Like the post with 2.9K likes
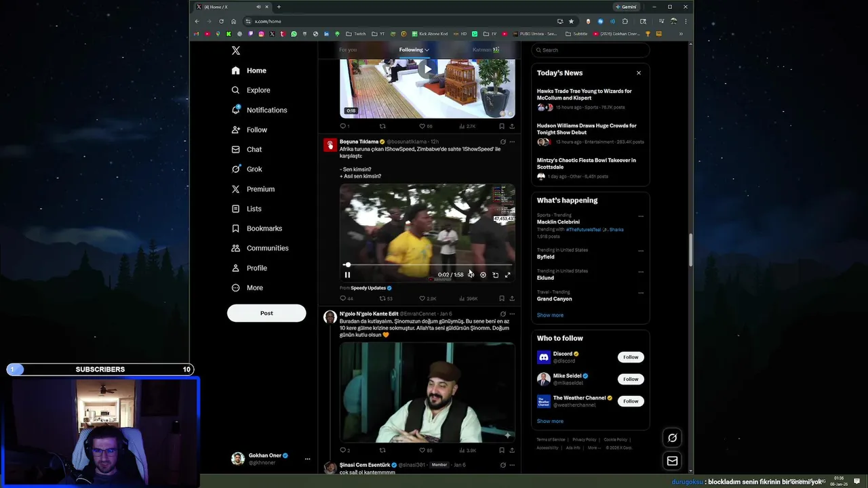 pos(422,298)
